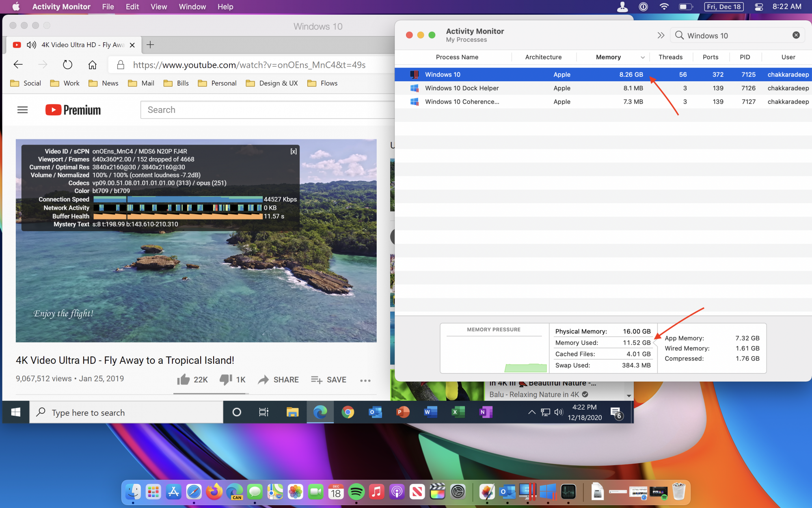Open the Windows Start menu
The image size is (812, 508).
[x=15, y=412]
